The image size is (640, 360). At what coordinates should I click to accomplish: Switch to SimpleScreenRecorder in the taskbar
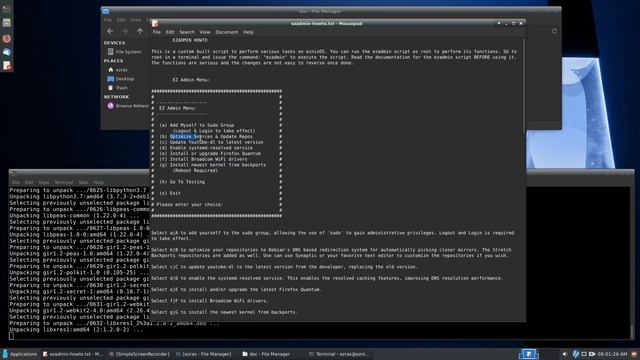pyautogui.click(x=140, y=354)
